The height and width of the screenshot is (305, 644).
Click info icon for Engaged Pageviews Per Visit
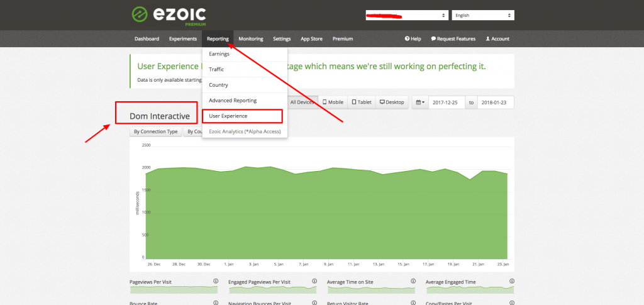click(314, 282)
